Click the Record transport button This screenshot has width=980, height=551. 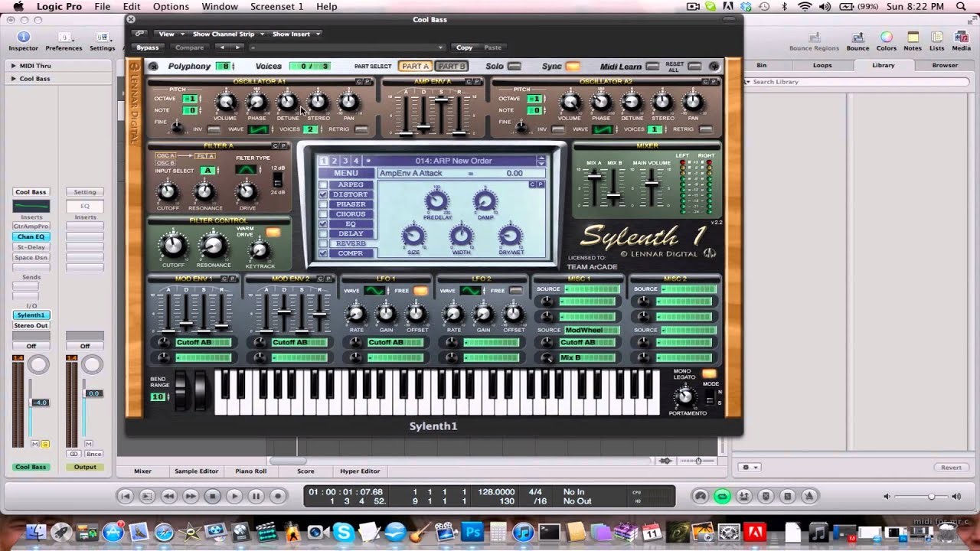[x=278, y=496]
